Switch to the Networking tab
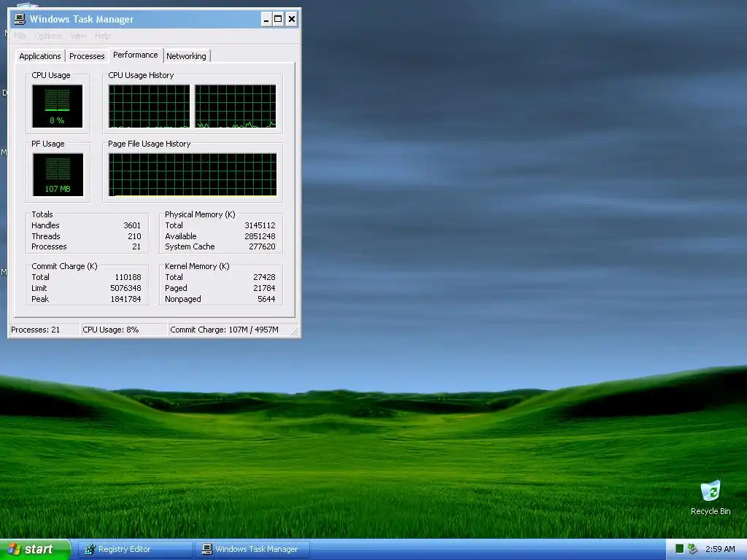This screenshot has width=747, height=560. [186, 56]
